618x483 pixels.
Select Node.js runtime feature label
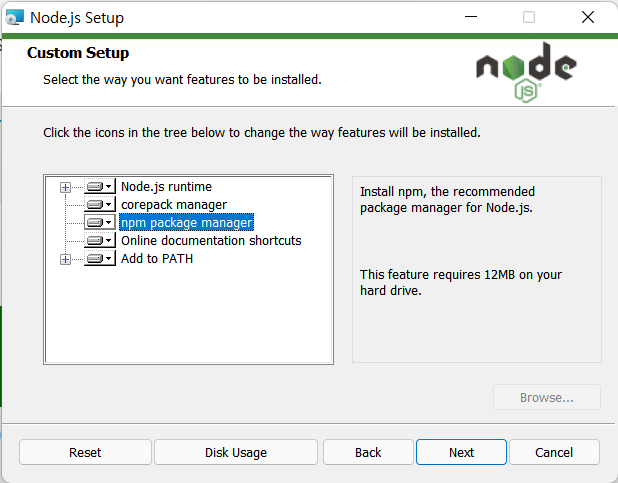[166, 186]
